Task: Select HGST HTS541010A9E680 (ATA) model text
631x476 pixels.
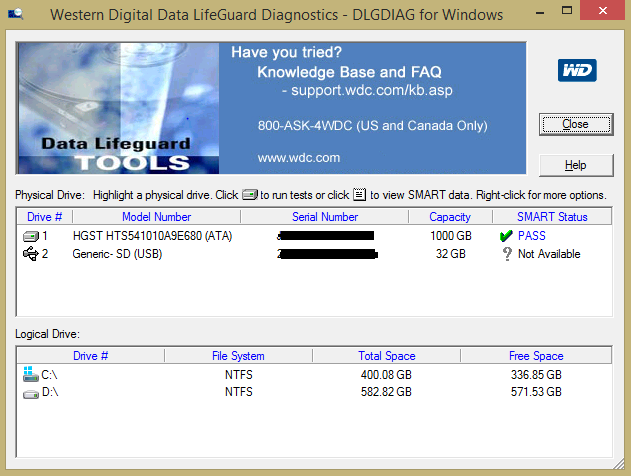Action: 153,236
